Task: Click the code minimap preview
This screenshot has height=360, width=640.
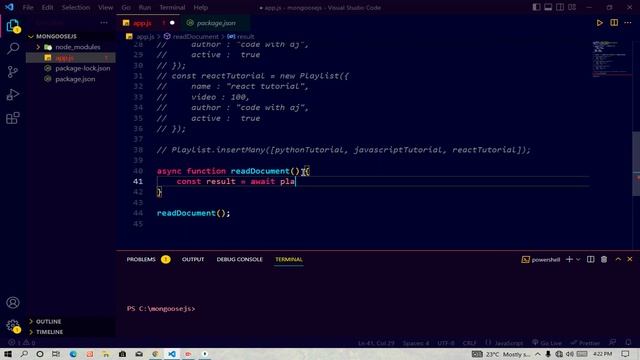Action: point(611,59)
